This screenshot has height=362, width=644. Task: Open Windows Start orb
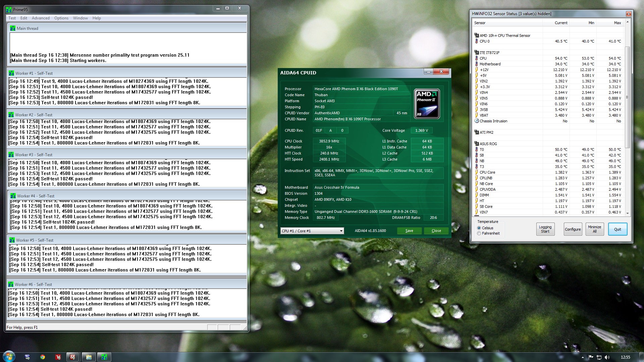9,357
